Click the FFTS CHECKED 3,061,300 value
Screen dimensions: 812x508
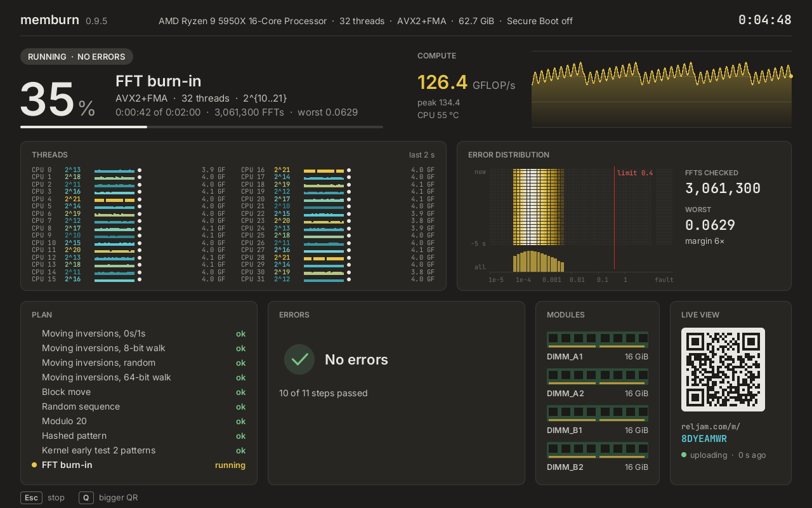tap(723, 189)
